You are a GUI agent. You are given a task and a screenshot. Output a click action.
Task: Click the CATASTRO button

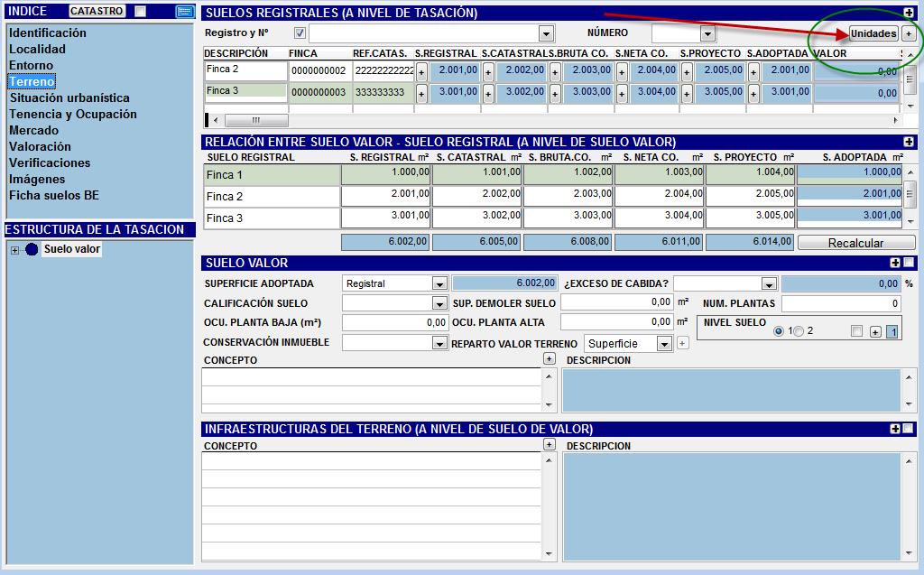97,11
